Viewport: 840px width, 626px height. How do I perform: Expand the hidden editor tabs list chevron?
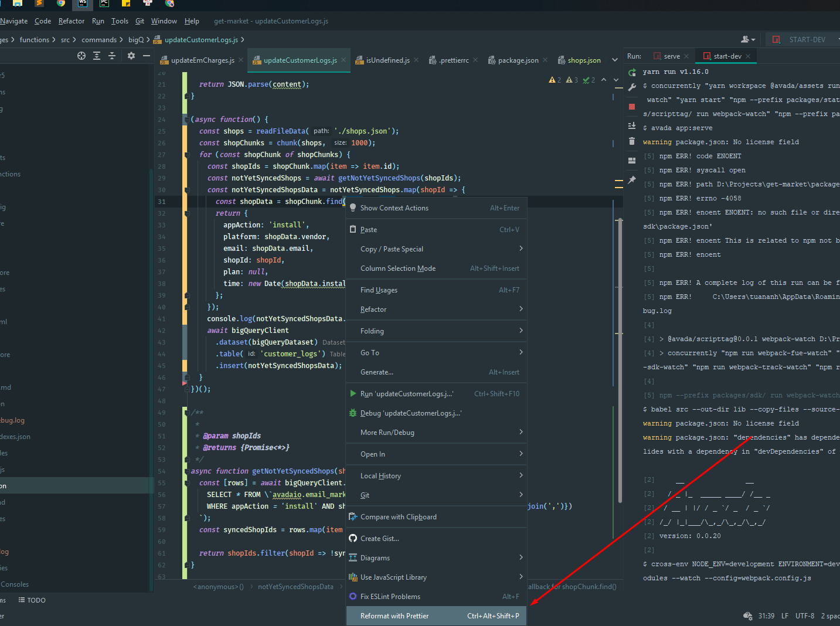pos(614,60)
